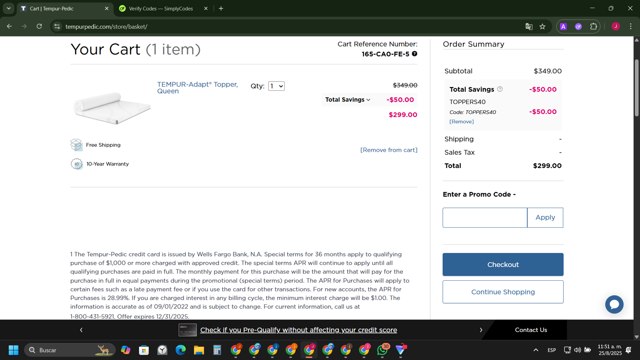Click the taskbar Buscar search box
Viewport: 640px width, 360px height.
69,350
